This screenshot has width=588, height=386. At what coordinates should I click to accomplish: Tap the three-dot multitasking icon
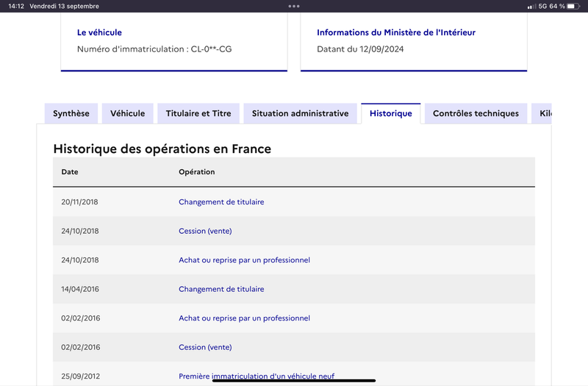point(294,6)
